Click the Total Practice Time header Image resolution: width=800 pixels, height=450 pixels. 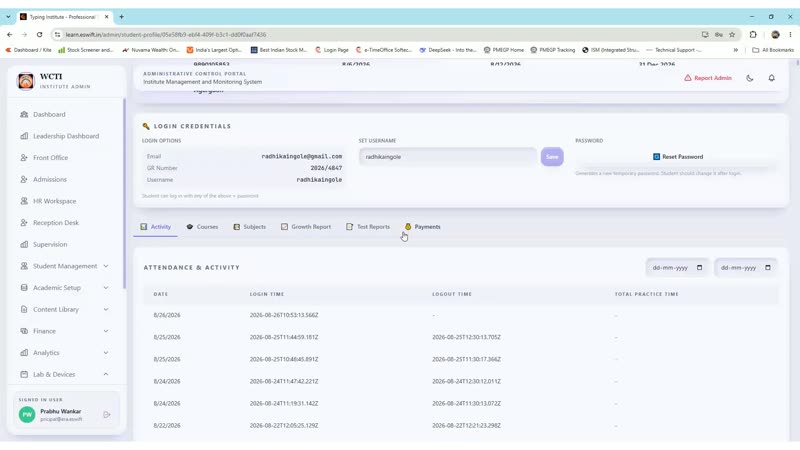click(646, 294)
